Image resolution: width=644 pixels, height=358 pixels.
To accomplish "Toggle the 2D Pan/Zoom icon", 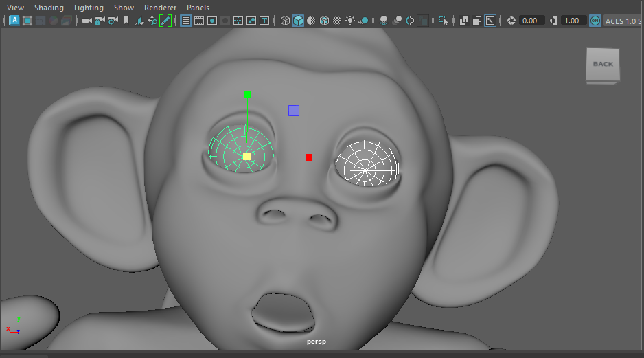I will pos(152,21).
